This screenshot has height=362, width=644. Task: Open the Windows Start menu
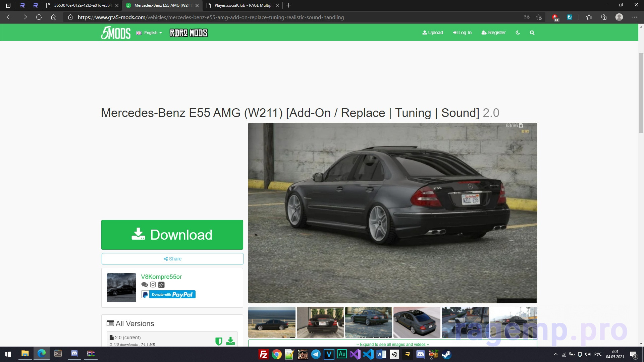8,354
